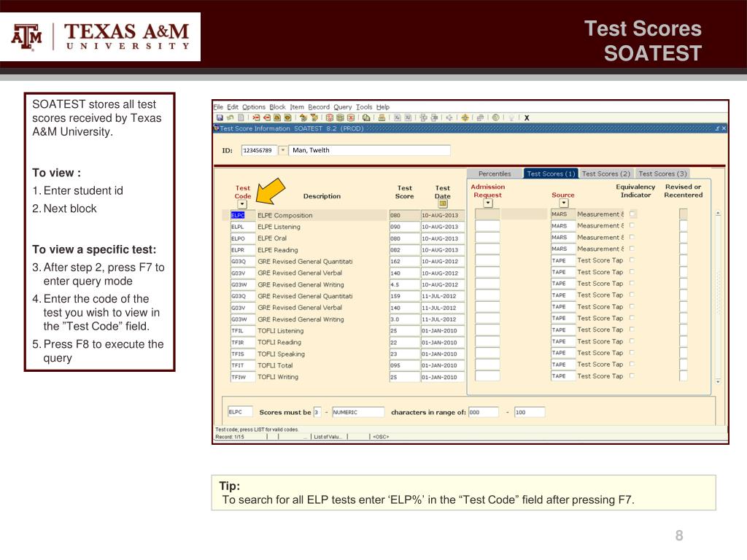Click the Insert Record toolbar icon
Image resolution: width=747 pixels, height=560 pixels.
pos(256,117)
